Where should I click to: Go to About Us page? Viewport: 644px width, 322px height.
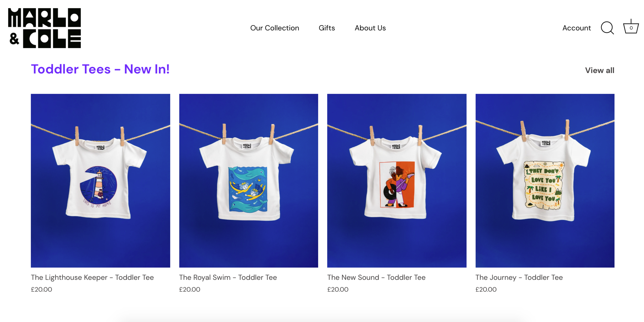pos(370,28)
